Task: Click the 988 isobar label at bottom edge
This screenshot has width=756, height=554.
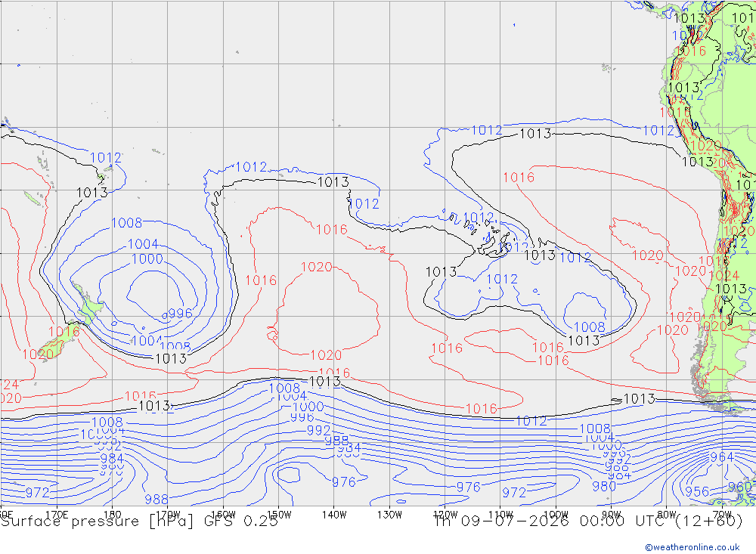Action: point(156,500)
